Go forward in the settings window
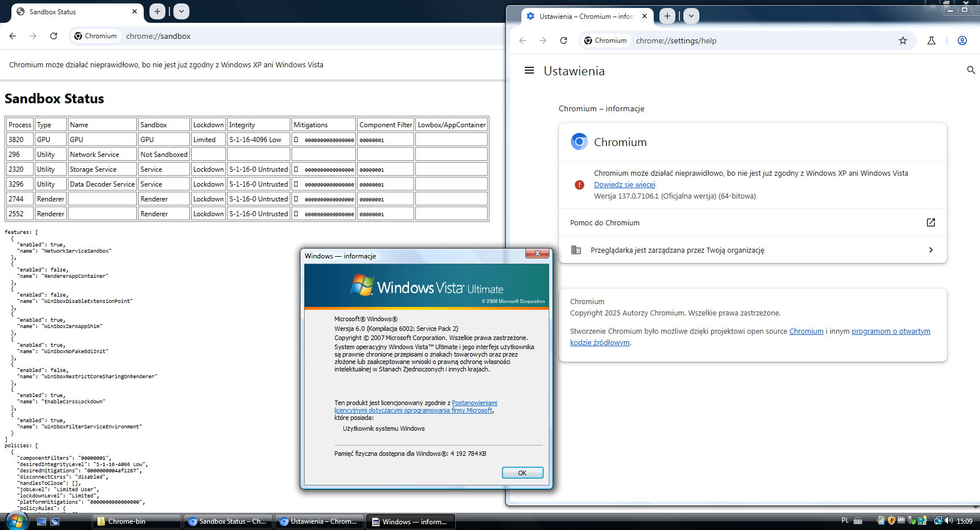980x530 pixels. click(543, 41)
